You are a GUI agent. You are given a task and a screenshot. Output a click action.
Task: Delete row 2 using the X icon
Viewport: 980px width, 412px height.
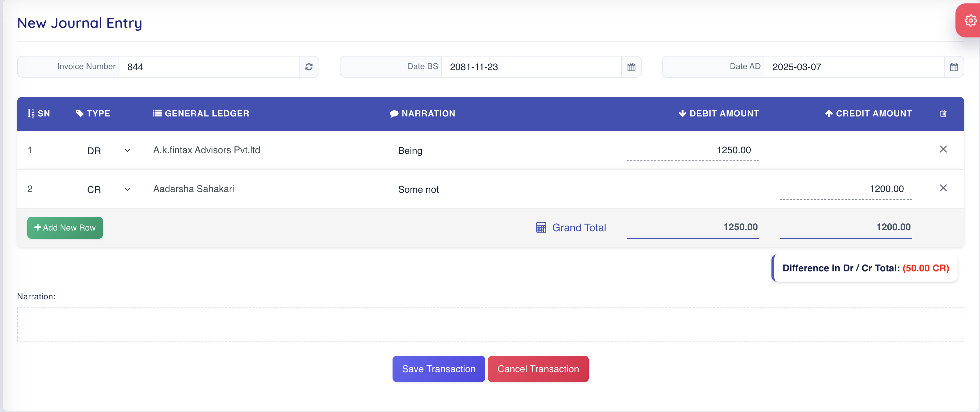tap(943, 188)
